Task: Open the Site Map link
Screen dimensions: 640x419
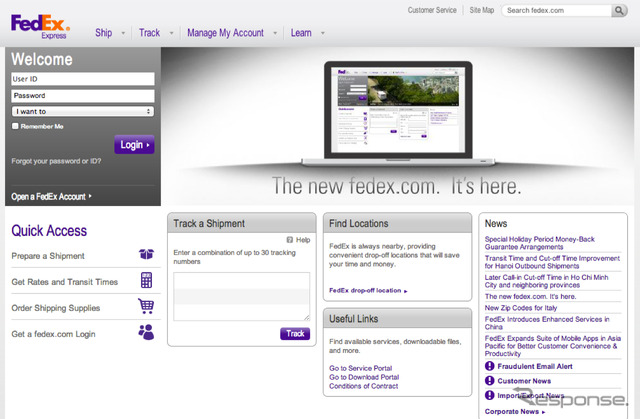Action: [482, 10]
